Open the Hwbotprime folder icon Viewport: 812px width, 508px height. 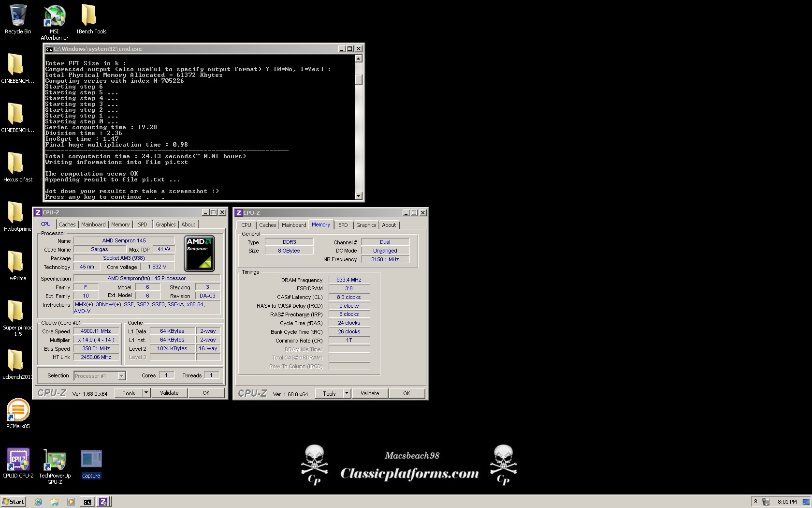coord(18,217)
